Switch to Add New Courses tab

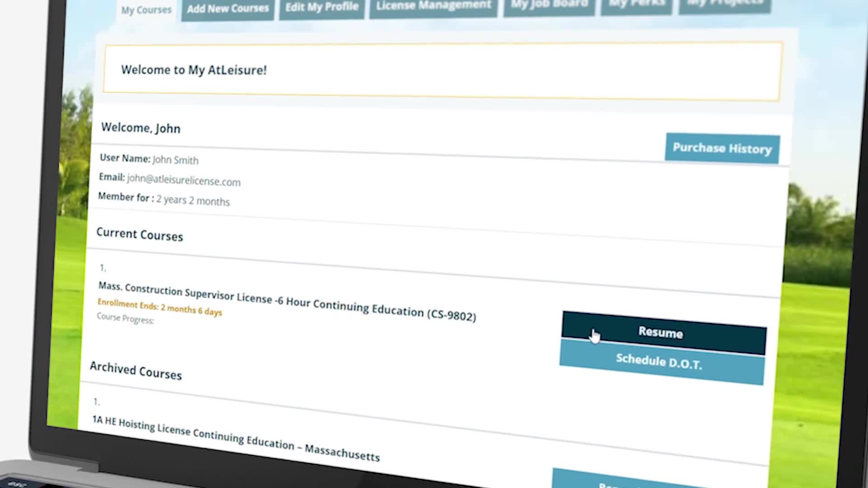pyautogui.click(x=228, y=9)
